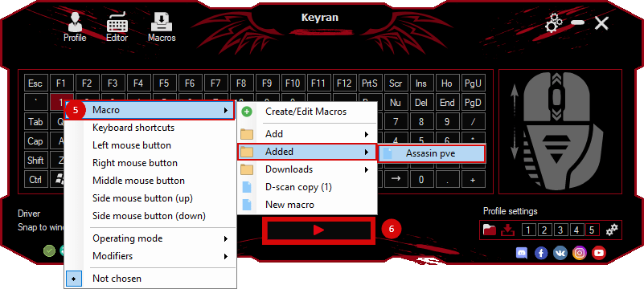The width and height of the screenshot is (644, 289).
Task: Switch to profile slot 3
Action: pos(560,230)
